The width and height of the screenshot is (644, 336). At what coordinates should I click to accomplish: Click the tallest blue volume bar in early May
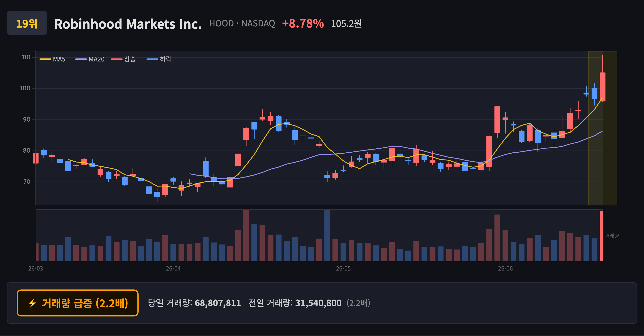click(327, 235)
